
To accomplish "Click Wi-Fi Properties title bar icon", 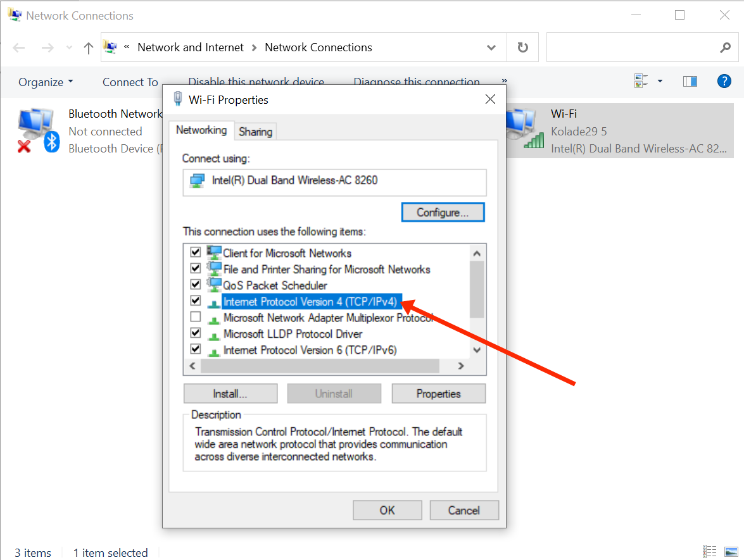I will click(x=177, y=99).
